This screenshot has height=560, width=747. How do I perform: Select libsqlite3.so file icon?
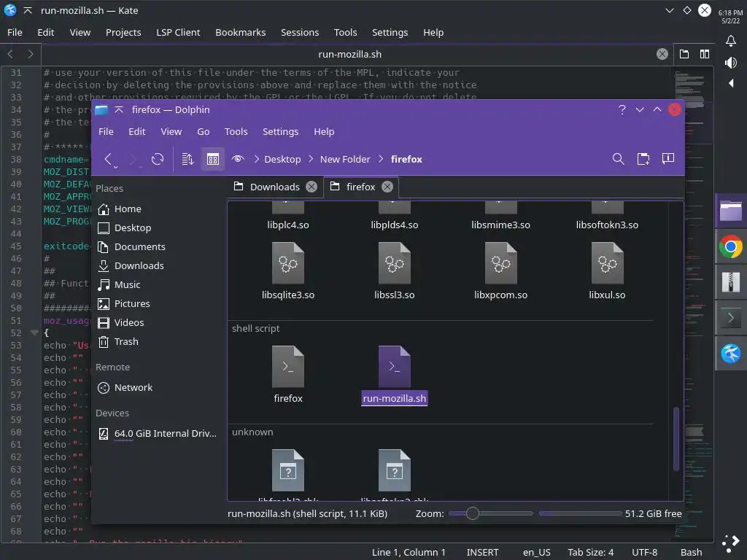[x=287, y=262]
